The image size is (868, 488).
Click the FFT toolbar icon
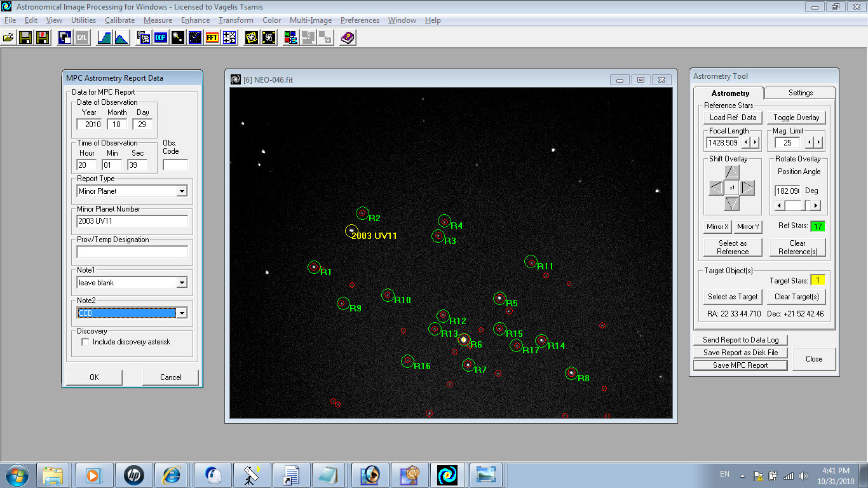pos(212,37)
